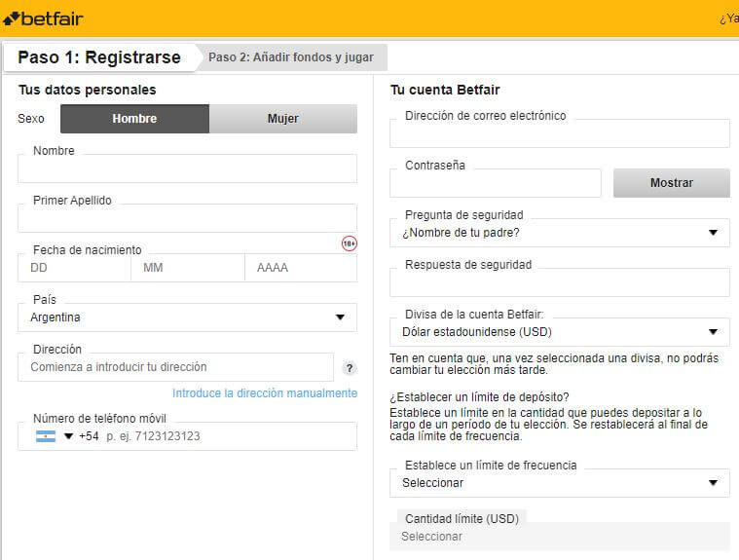Focus the Respuesta de seguridad field
Viewport: 739px width, 560px height.
[x=560, y=282]
